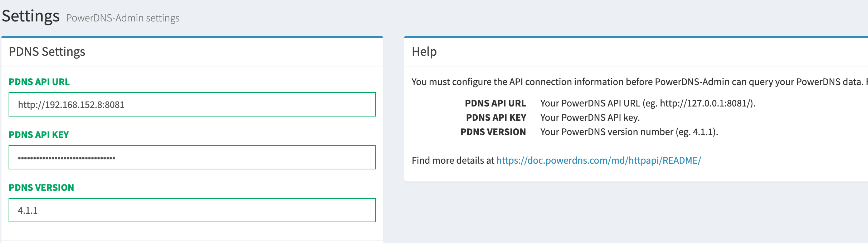Click the 'Find more details at' text
Image resolution: width=868 pixels, height=243 pixels.
click(453, 160)
